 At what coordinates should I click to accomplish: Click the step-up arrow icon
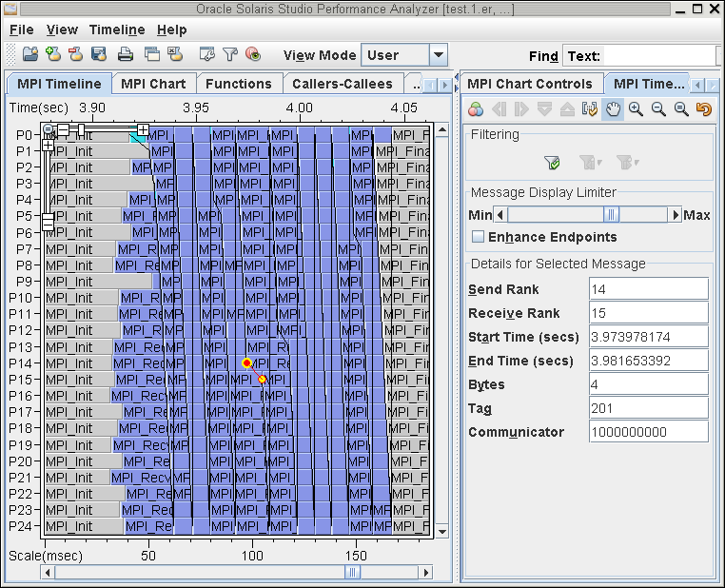[567, 109]
